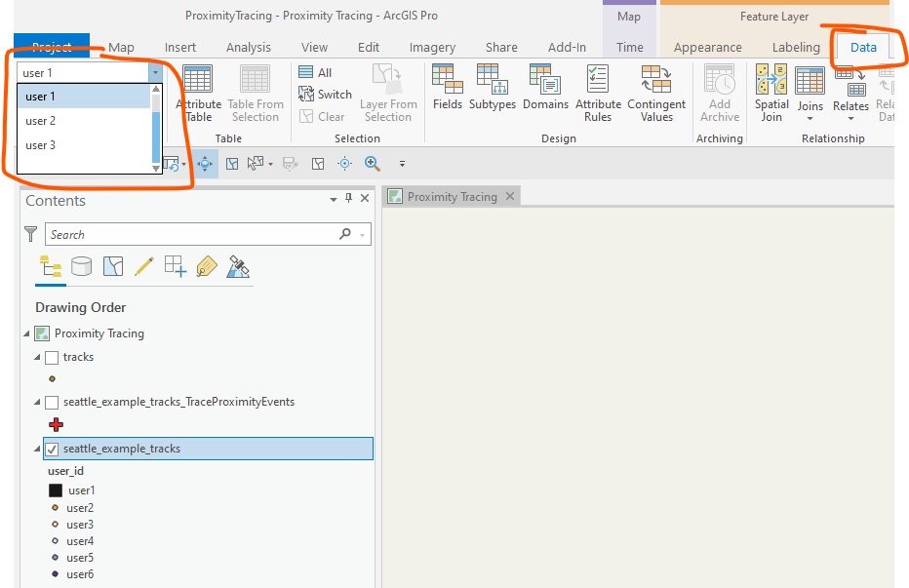This screenshot has height=588, width=909.
Task: Open the Insert ribbon tab
Action: click(180, 48)
